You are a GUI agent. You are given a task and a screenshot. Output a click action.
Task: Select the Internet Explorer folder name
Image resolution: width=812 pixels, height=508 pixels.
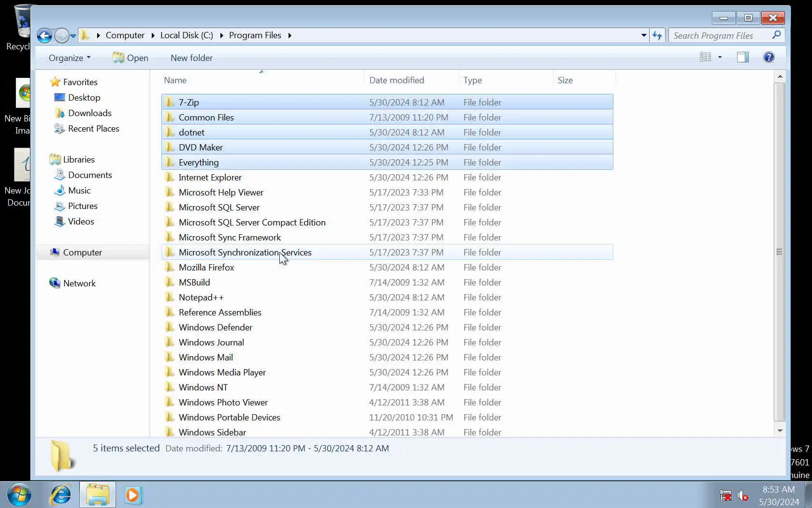point(210,177)
